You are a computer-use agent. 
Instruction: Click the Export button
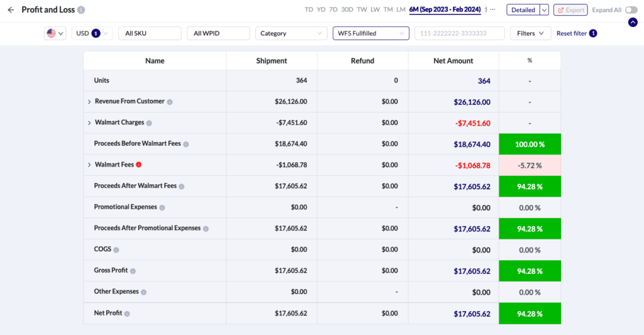pos(570,10)
